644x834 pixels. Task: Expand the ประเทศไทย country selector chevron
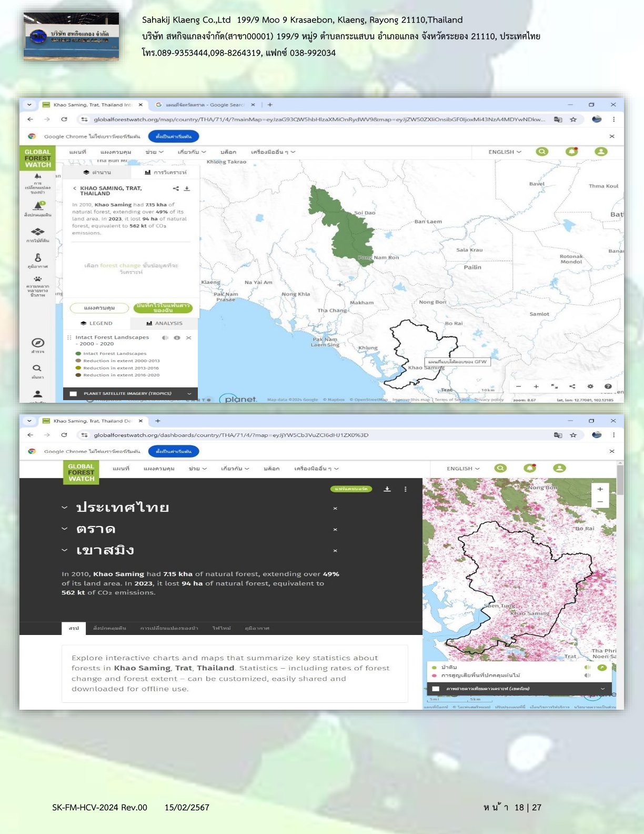point(65,508)
